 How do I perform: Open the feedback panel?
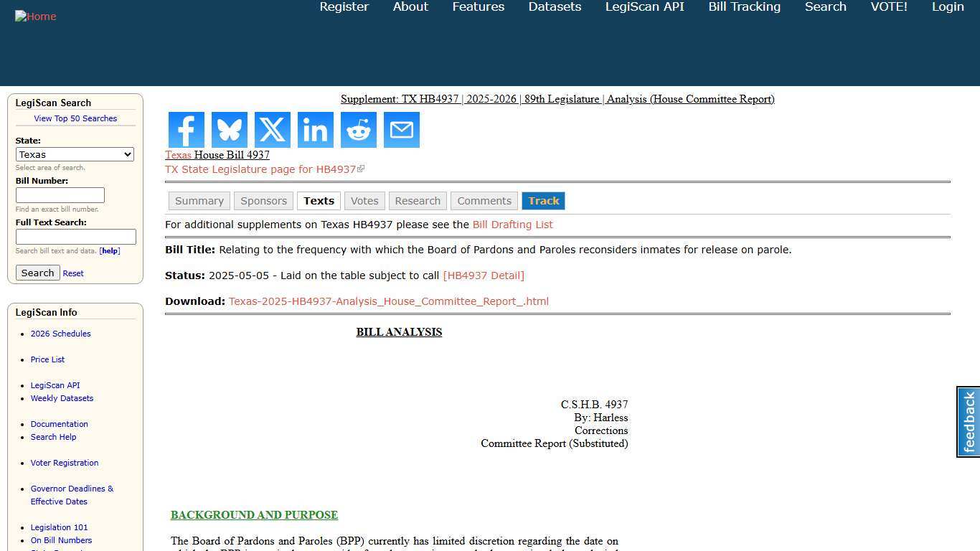coord(968,422)
